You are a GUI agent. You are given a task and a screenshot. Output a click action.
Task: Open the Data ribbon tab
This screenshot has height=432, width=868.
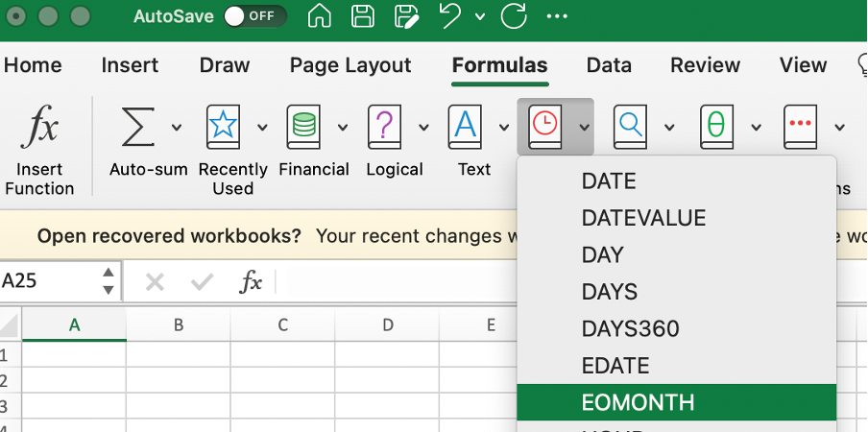(609, 65)
